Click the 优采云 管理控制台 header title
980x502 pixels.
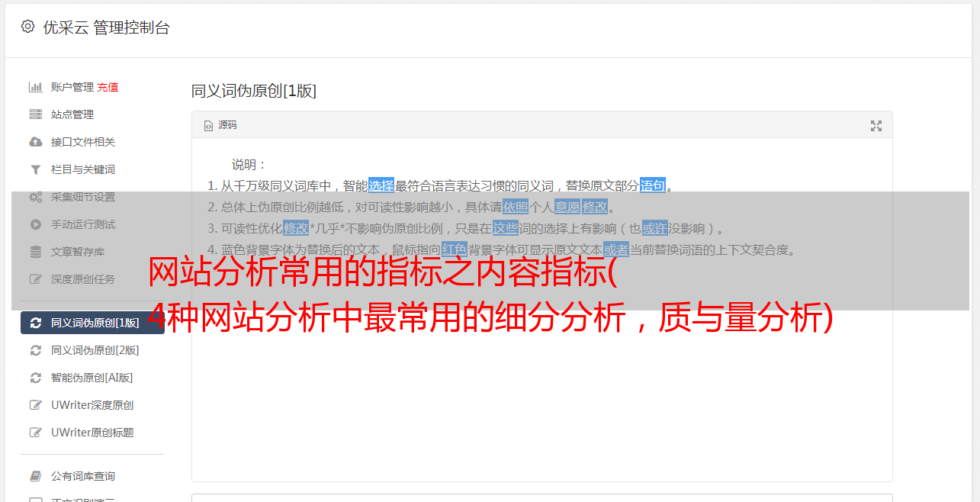click(106, 27)
